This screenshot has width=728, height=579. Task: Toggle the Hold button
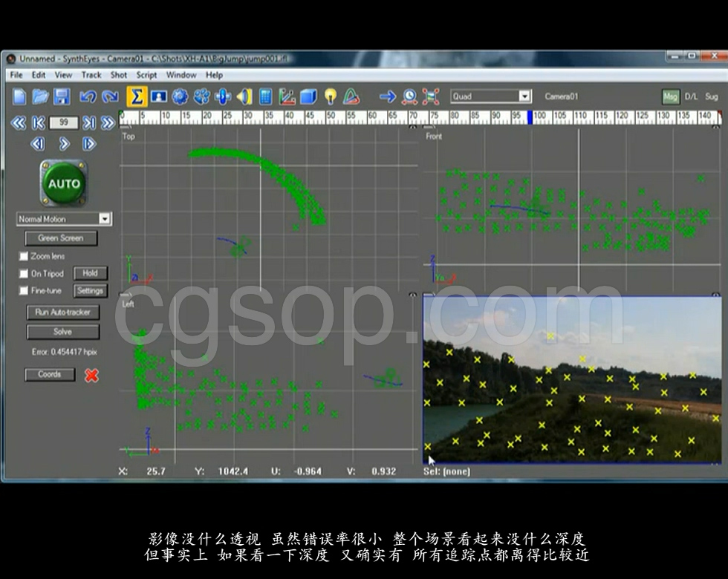(x=90, y=273)
